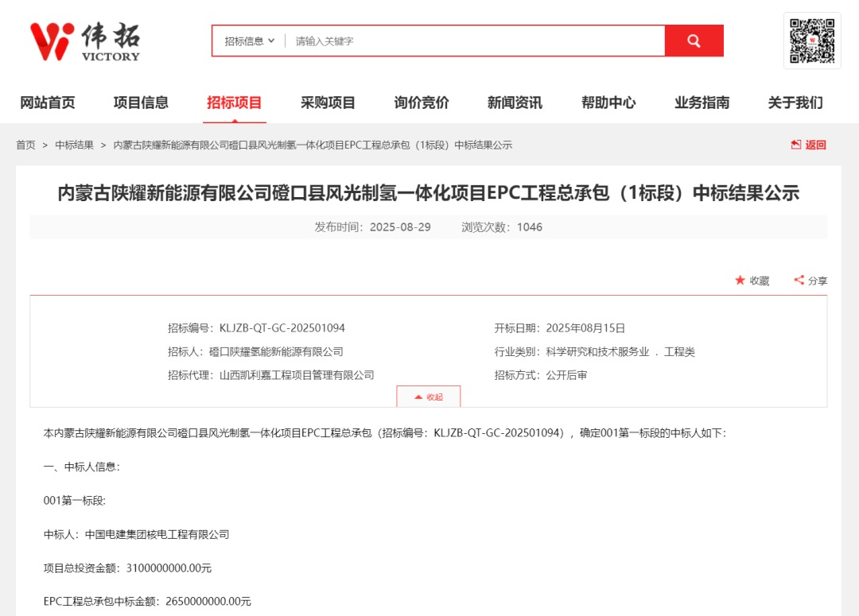Expand the 招标信息 chevron arrow
Image resolution: width=859 pixels, height=616 pixels.
270,41
